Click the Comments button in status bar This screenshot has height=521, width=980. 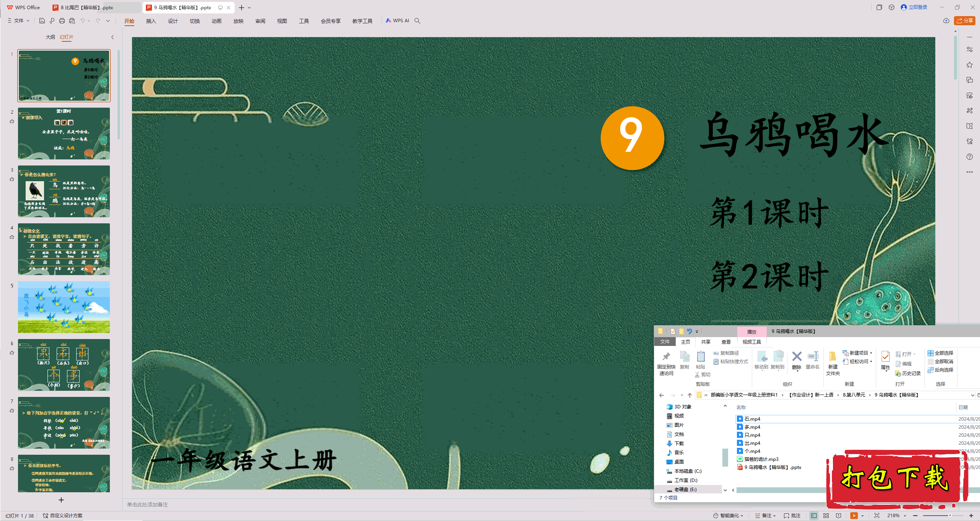click(x=792, y=516)
